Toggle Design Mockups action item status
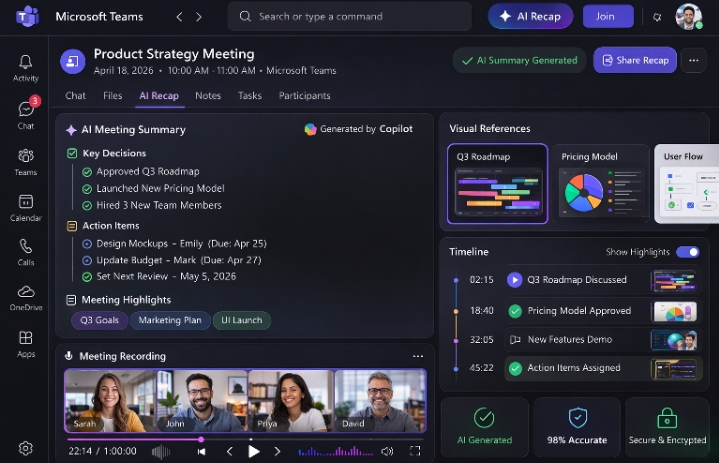Image resolution: width=719 pixels, height=463 pixels. [87, 243]
